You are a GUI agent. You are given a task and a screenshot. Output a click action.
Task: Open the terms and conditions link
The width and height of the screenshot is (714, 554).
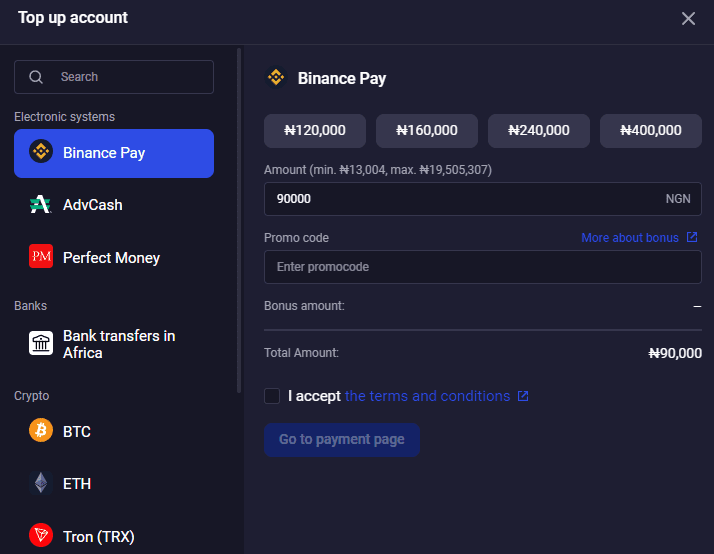[x=427, y=396]
